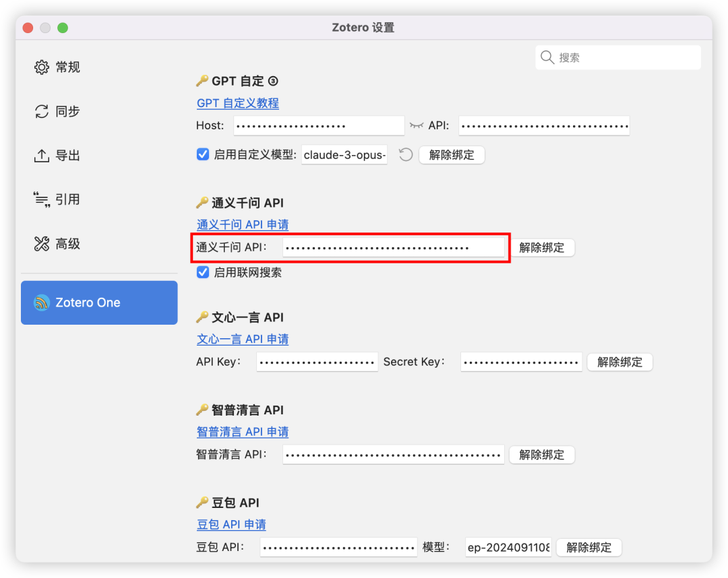
Task: Click the 豆包 模型 field showing ep-2024091108
Action: tap(508, 547)
